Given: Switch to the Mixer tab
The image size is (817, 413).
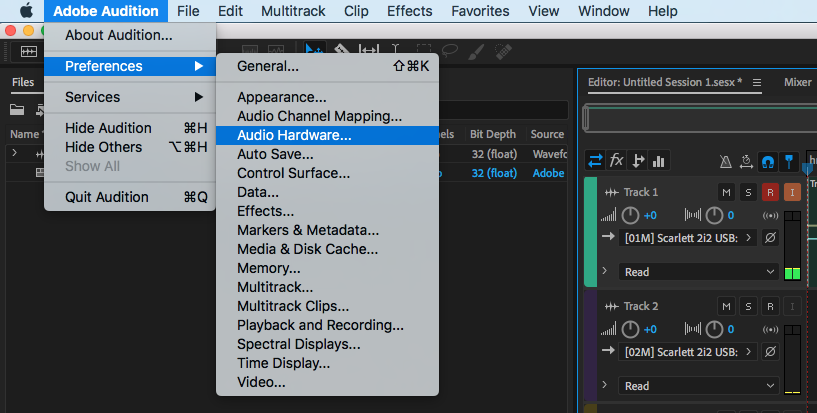Looking at the screenshot, I should coord(797,82).
